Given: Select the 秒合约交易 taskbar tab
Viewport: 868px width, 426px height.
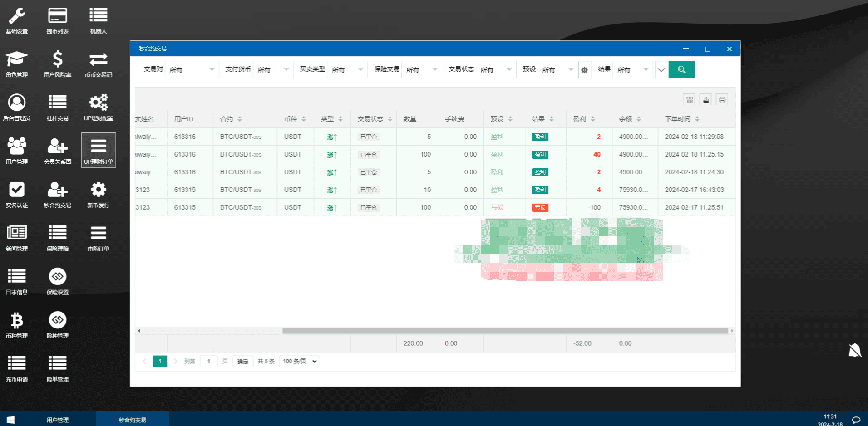Looking at the screenshot, I should (x=132, y=420).
